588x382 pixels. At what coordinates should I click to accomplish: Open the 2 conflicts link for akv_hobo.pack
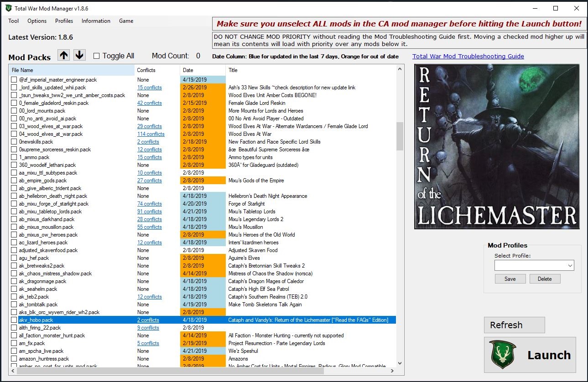[x=148, y=320]
